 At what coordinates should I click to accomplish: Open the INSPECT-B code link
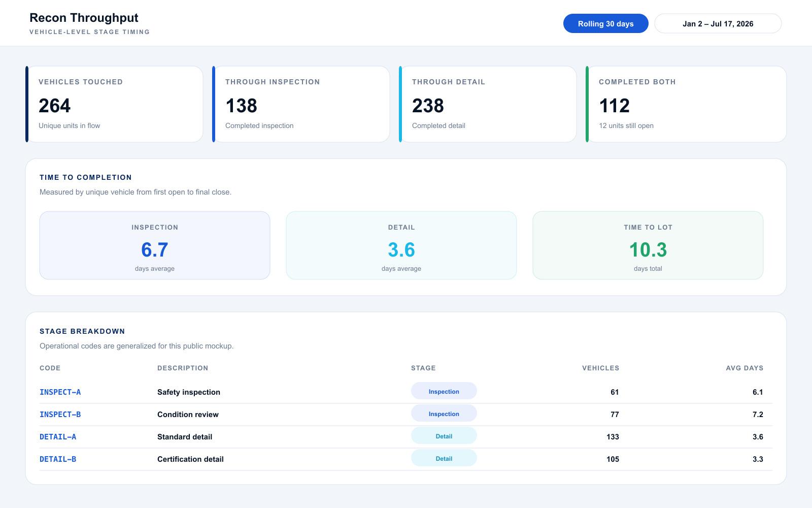(60, 415)
